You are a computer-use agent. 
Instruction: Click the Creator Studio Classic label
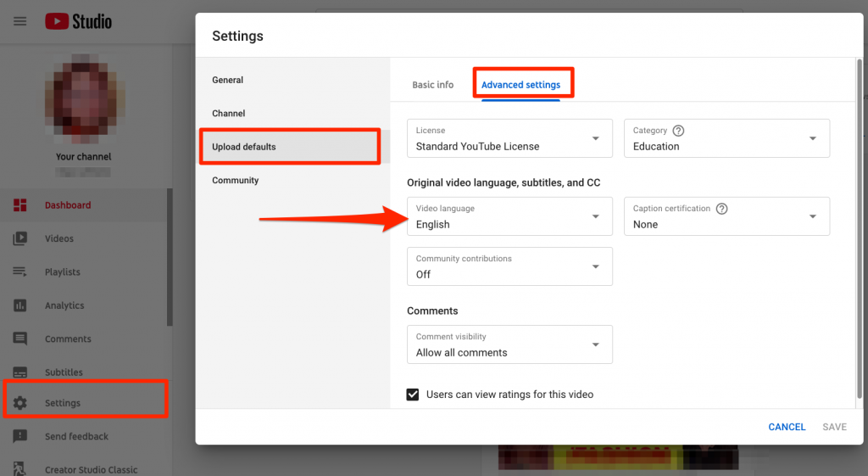coord(92,469)
